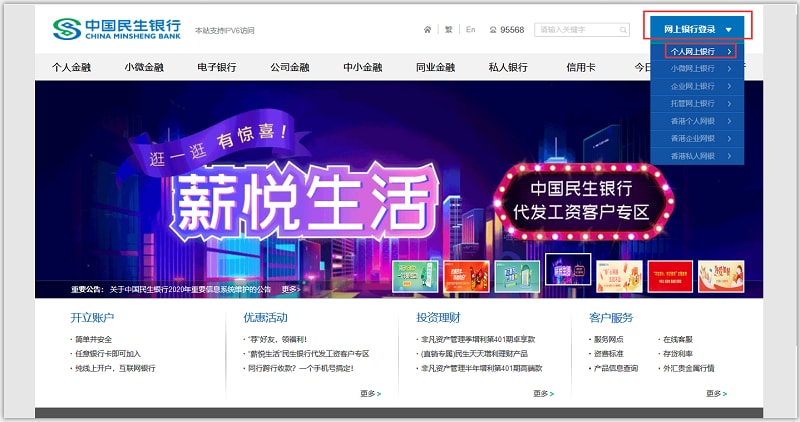Viewport: 800px width, 422px height.
Task: Click the home icon in top bar
Action: (x=427, y=30)
